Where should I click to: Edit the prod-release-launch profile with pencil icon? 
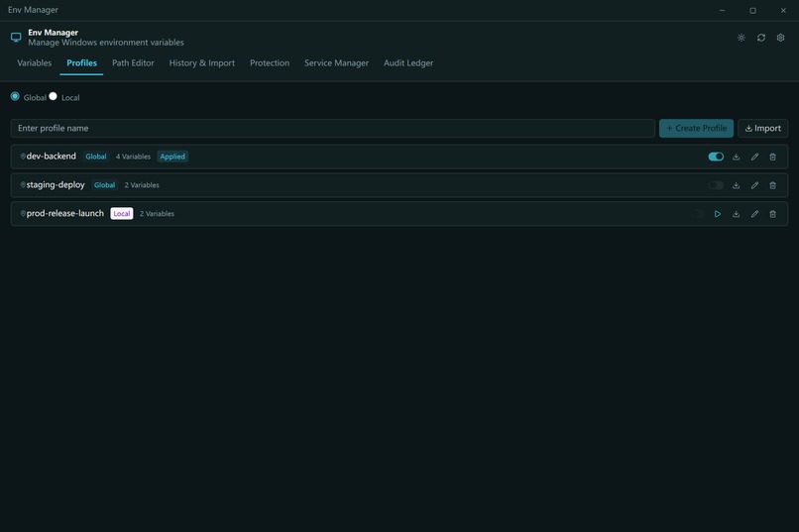(754, 214)
